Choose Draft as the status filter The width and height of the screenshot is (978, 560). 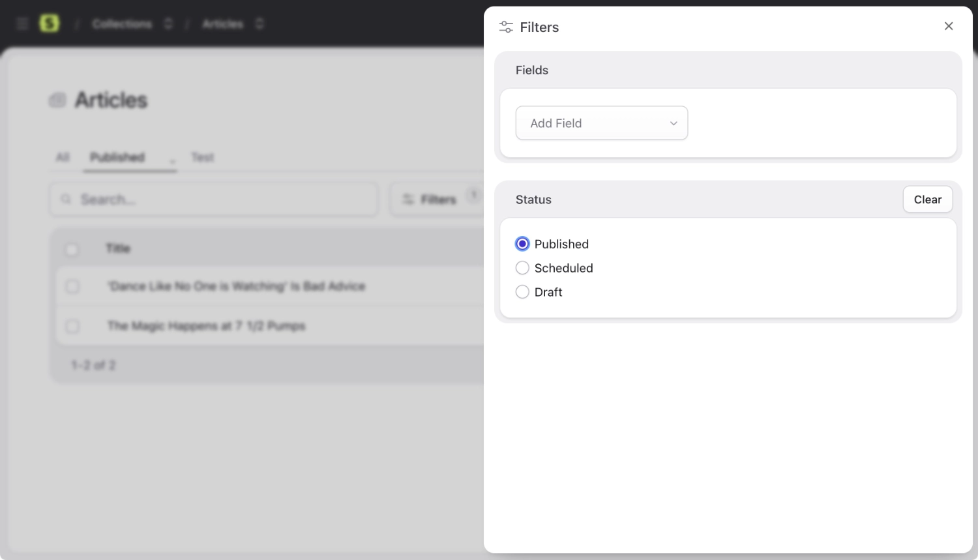[x=522, y=291]
